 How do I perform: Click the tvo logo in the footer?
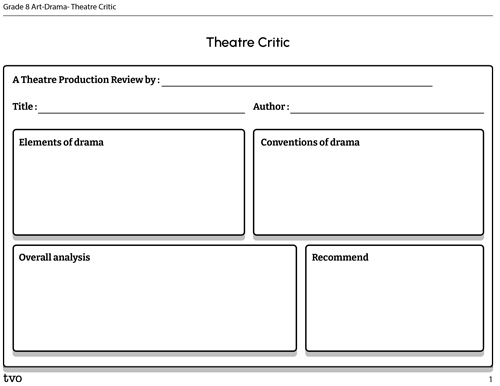[13, 378]
